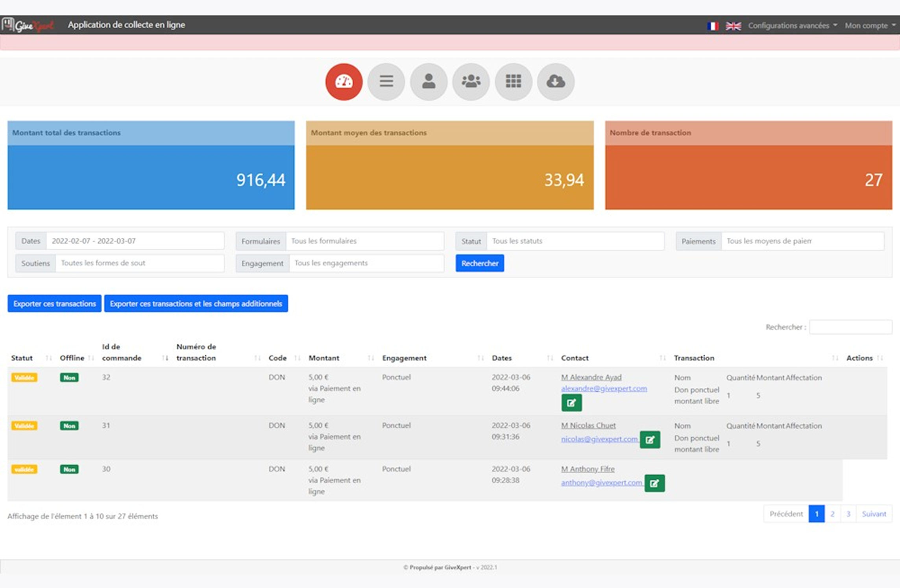Open the dashboard gauge icon
Screen dimensions: 900x588
pyautogui.click(x=344, y=82)
